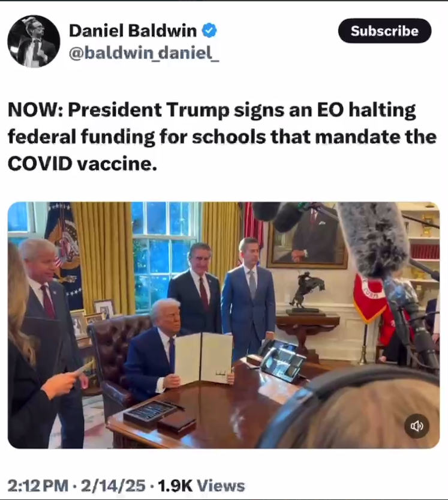Viewport: 448px width, 500px height.
Task: Click the tweet text starting with NOW:
Action: tap(222, 137)
